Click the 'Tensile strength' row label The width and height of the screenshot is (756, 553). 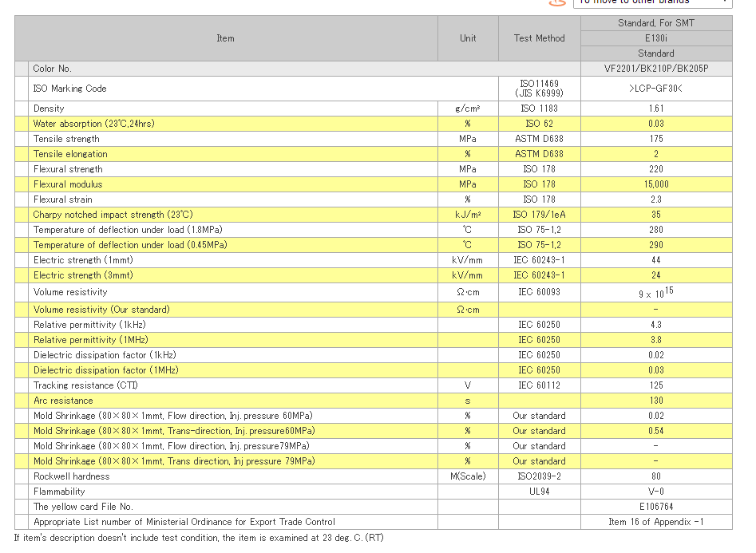point(66,139)
